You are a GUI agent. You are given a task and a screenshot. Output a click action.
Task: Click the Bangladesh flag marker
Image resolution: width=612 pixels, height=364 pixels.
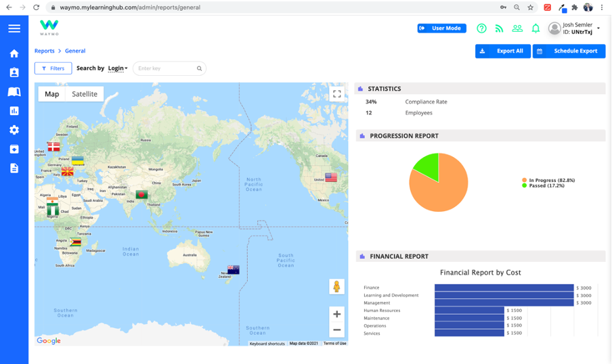(141, 194)
